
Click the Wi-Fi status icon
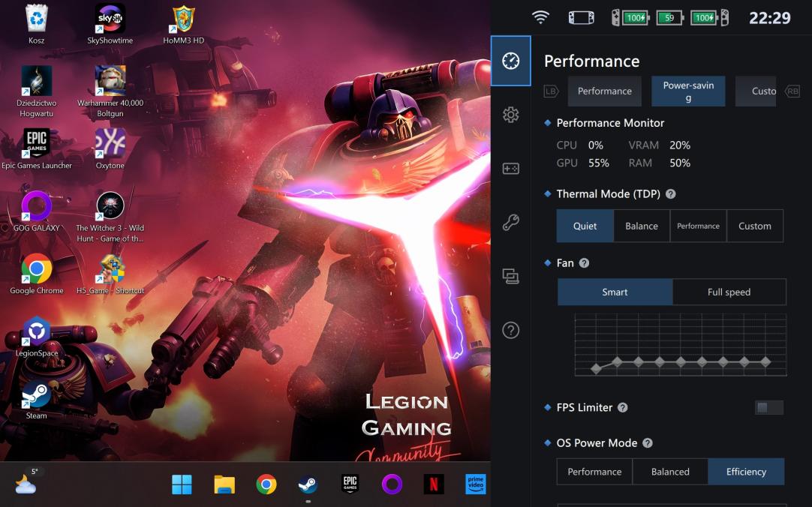(540, 17)
